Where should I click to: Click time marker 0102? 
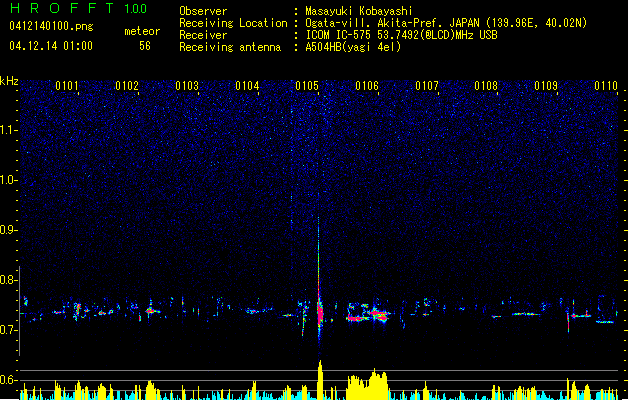[127, 86]
